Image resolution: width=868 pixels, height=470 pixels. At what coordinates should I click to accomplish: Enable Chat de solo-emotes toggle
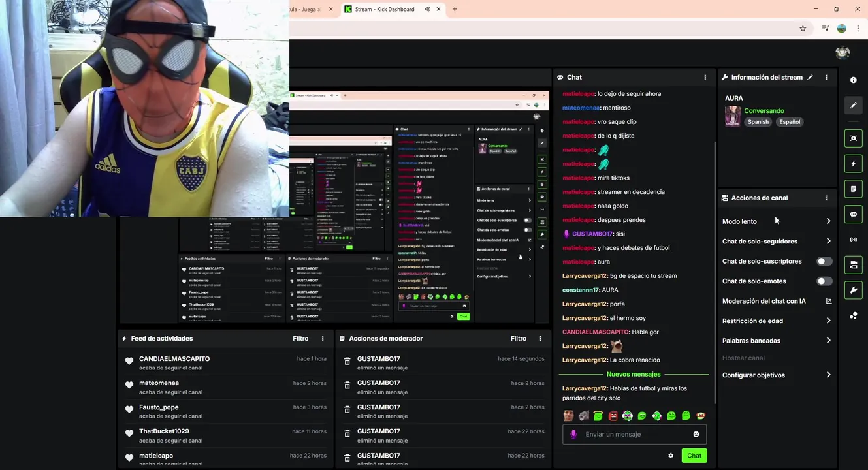825,281
